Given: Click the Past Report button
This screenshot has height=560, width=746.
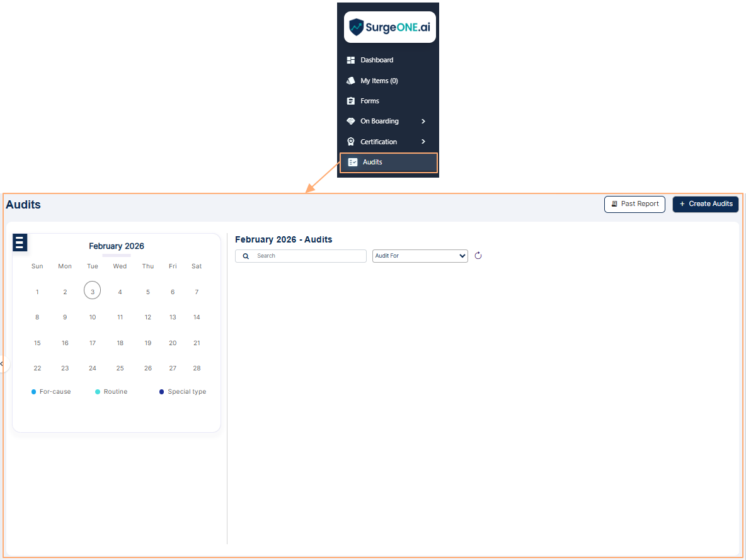Looking at the screenshot, I should [634, 204].
